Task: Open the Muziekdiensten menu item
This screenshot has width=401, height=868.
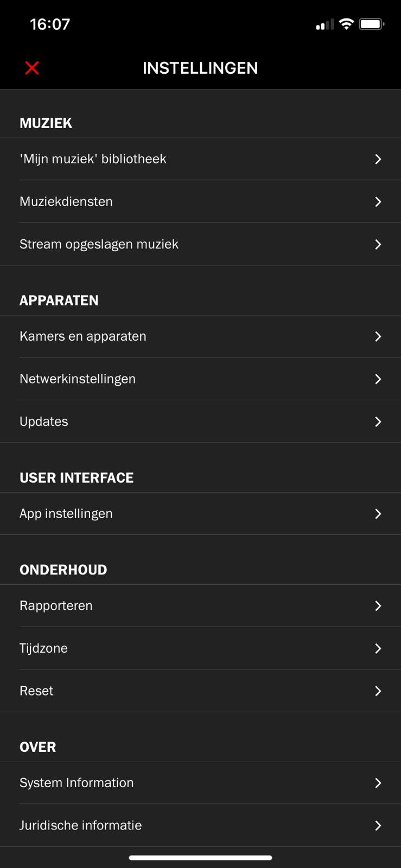Action: coord(66,202)
